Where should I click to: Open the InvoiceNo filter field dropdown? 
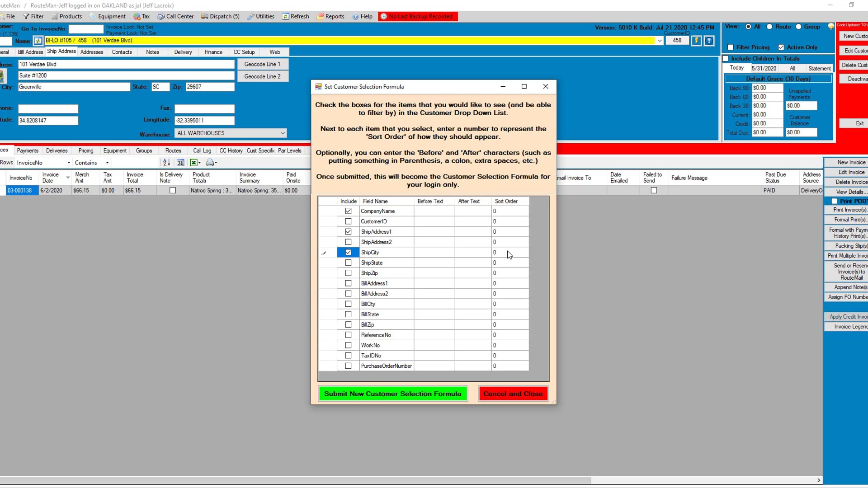[69, 163]
